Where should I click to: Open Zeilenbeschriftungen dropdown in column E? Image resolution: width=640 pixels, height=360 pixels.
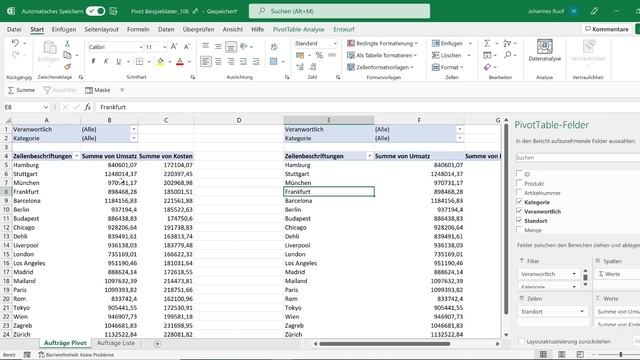tap(369, 156)
